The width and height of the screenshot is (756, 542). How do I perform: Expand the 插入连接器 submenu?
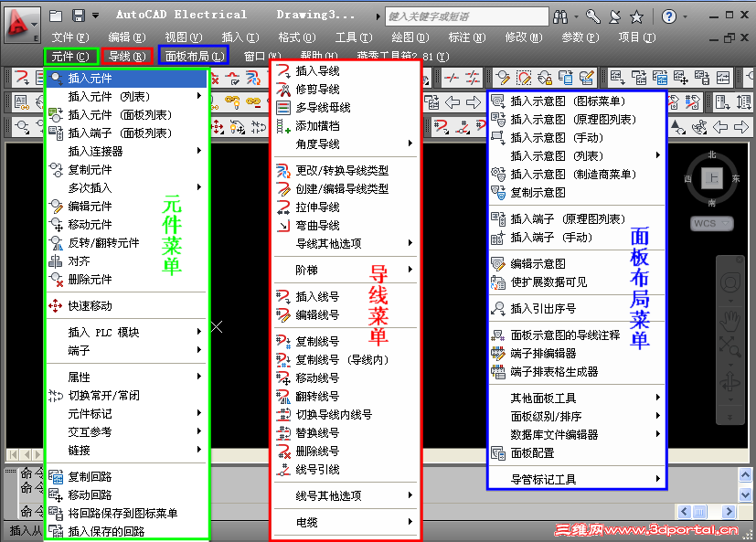199,151
